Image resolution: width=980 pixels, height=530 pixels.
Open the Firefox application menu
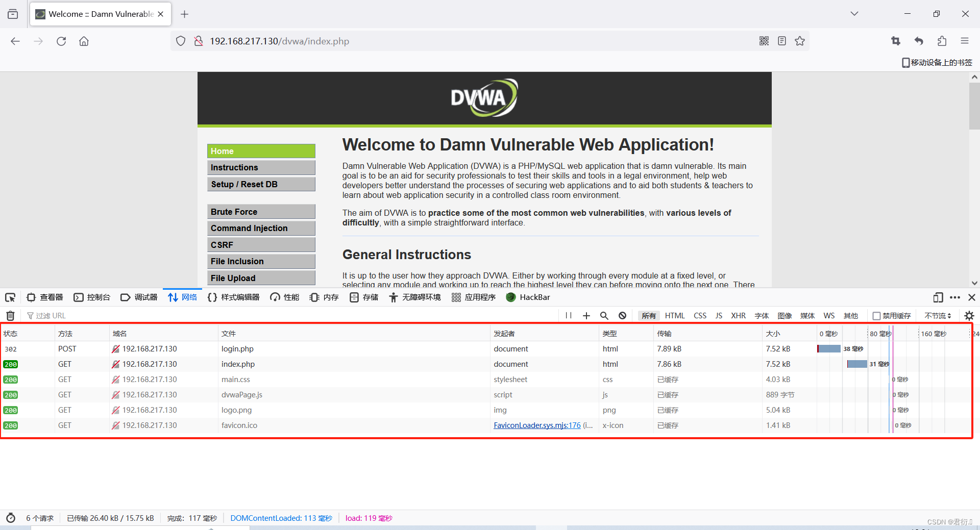(x=965, y=41)
